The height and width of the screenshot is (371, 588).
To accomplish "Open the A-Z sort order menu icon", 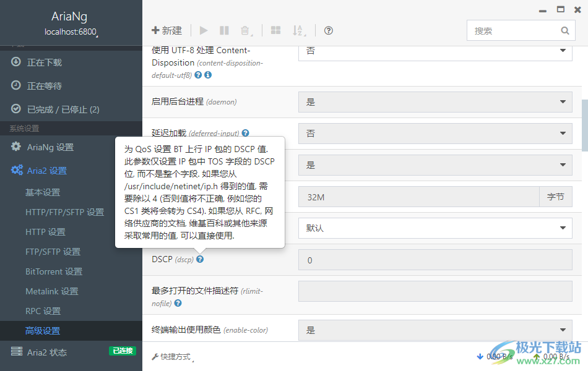I will pyautogui.click(x=298, y=30).
